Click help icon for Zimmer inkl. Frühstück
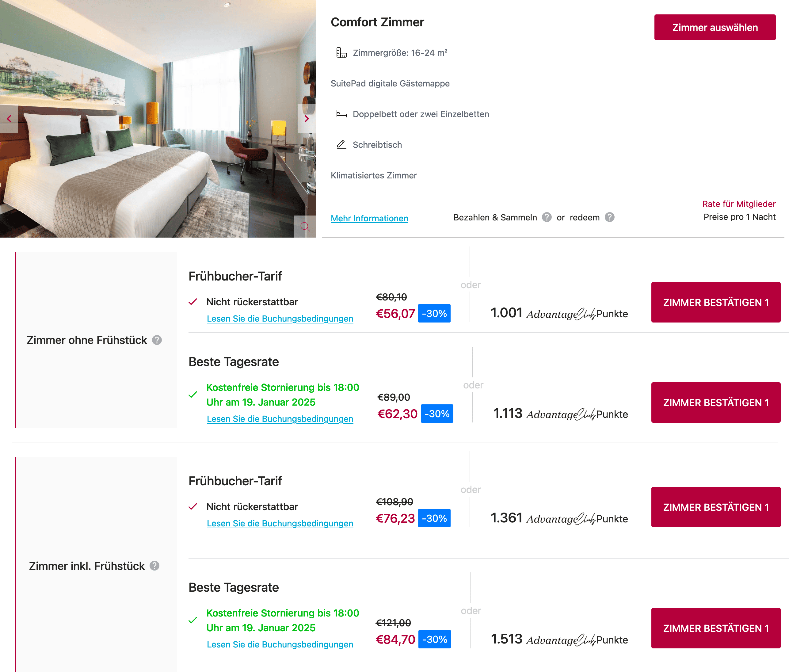Image resolution: width=789 pixels, height=672 pixels. [x=154, y=566]
